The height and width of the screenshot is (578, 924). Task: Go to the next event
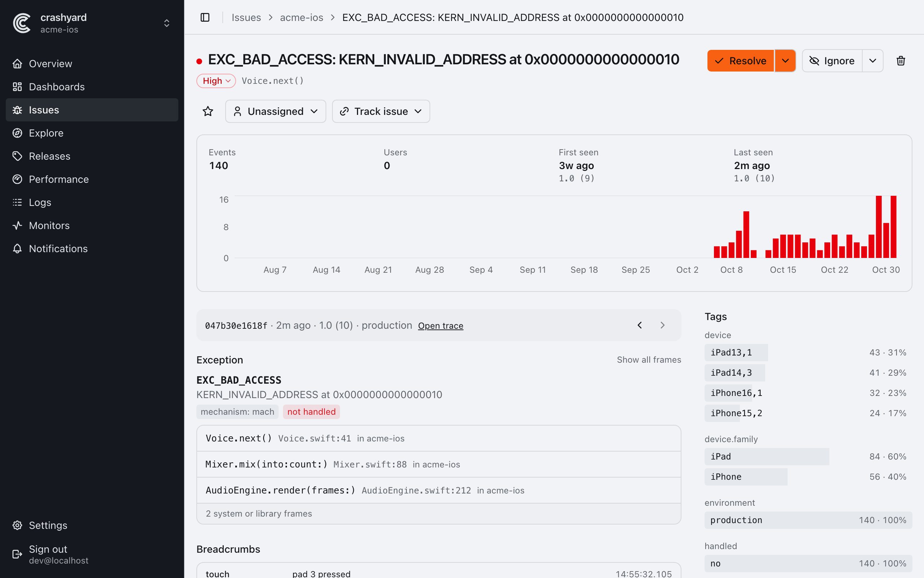(662, 325)
